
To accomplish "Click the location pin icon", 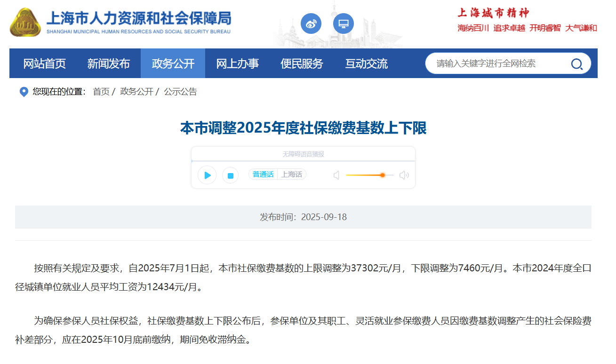I will click(x=24, y=92).
